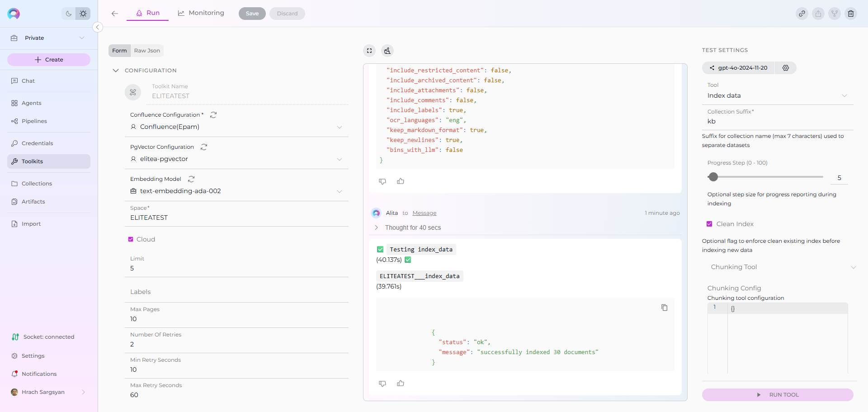Expand the Embedding Model dropdown
This screenshot has height=412, width=868.
click(x=339, y=191)
